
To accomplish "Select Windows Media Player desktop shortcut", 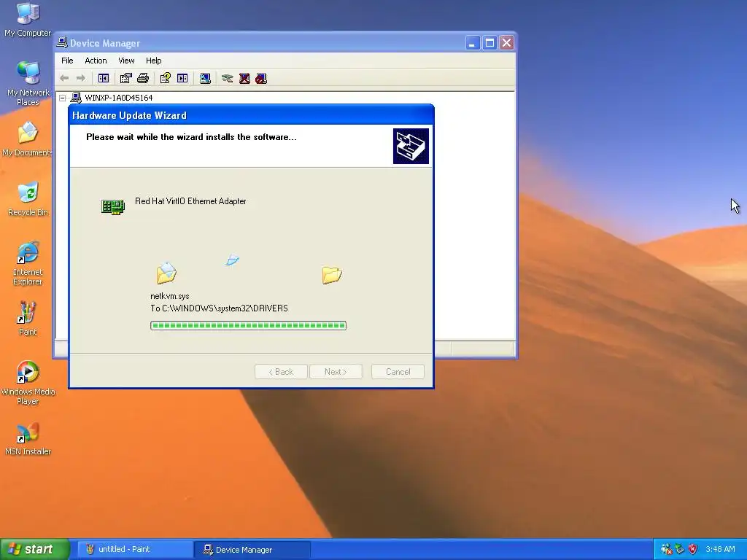I will (28, 383).
